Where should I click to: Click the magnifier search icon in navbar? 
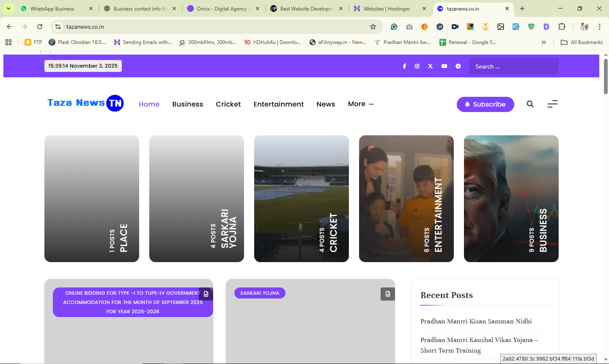tap(530, 104)
